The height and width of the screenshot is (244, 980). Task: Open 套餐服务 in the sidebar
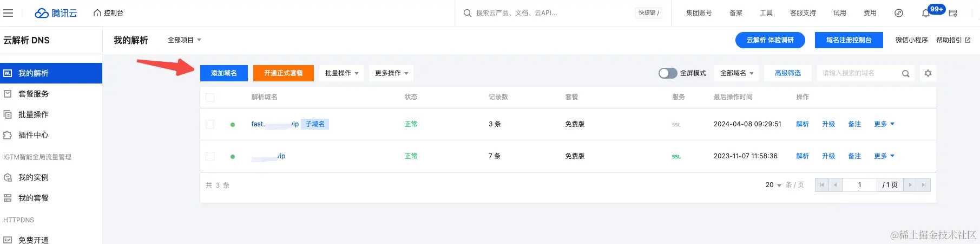pyautogui.click(x=34, y=94)
